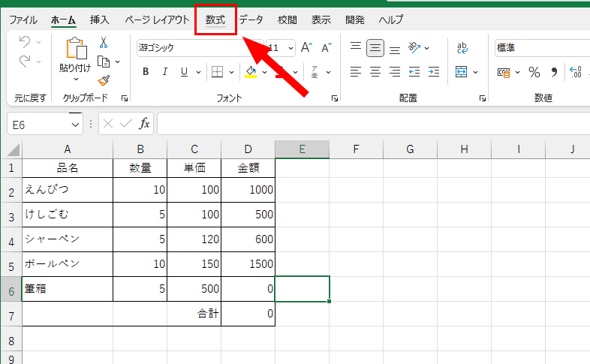
Task: Align text to top
Action: (356, 47)
